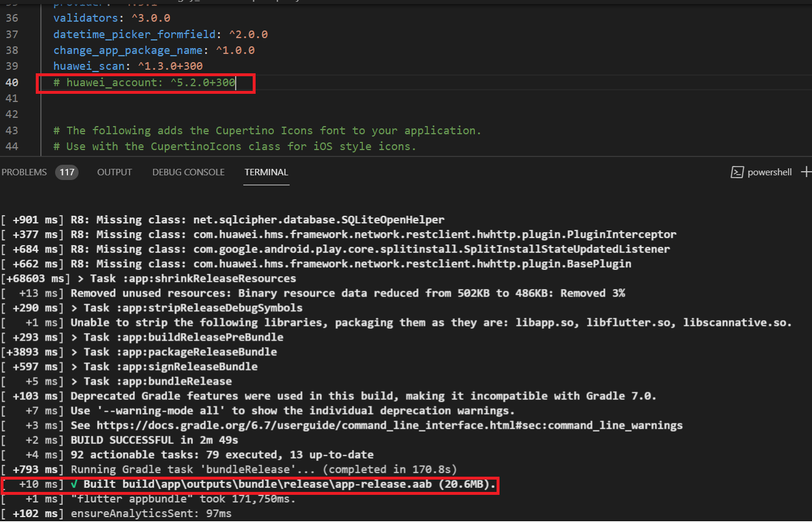The width and height of the screenshot is (812, 523).
Task: Click the 117 problems count badge
Action: pyautogui.click(x=67, y=172)
